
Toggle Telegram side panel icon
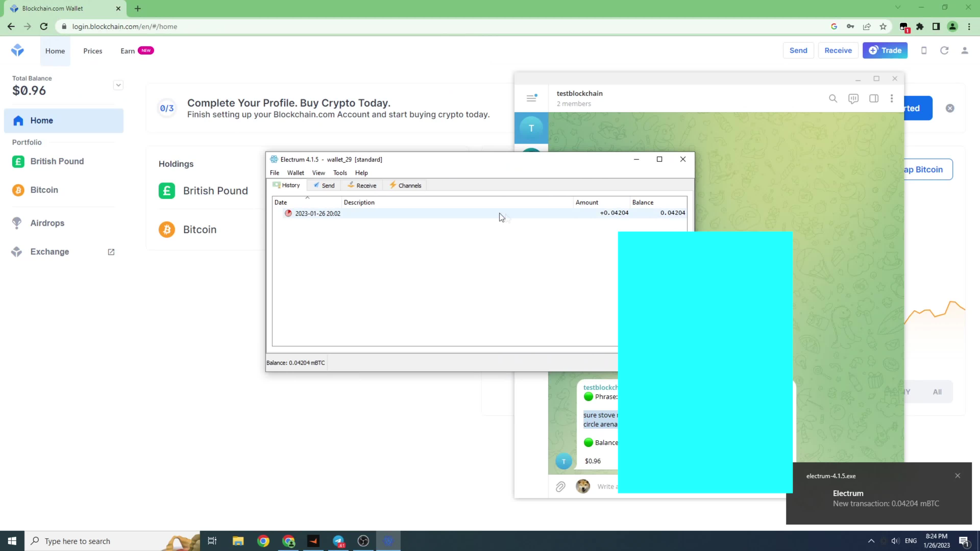874,99
